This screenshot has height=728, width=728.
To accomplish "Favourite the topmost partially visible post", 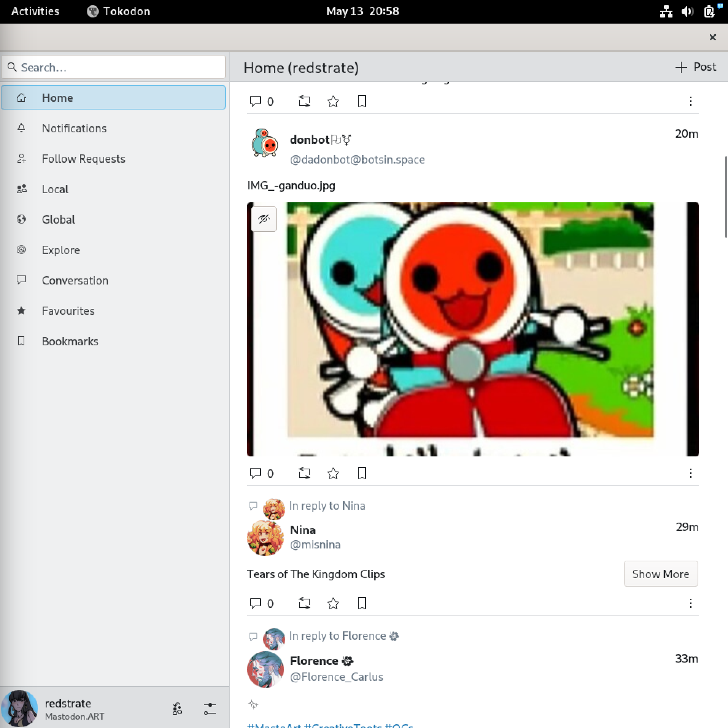I will tap(333, 101).
